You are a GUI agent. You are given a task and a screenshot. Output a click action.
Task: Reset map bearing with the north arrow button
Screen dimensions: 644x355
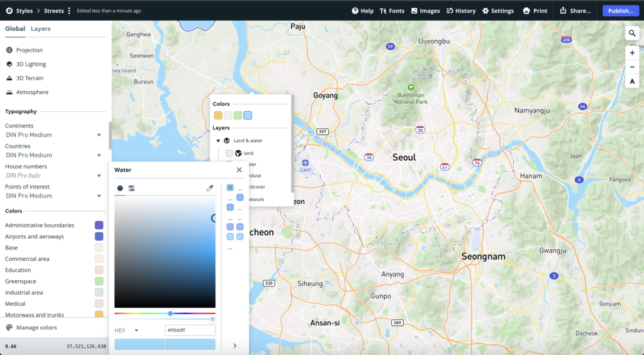click(x=632, y=81)
